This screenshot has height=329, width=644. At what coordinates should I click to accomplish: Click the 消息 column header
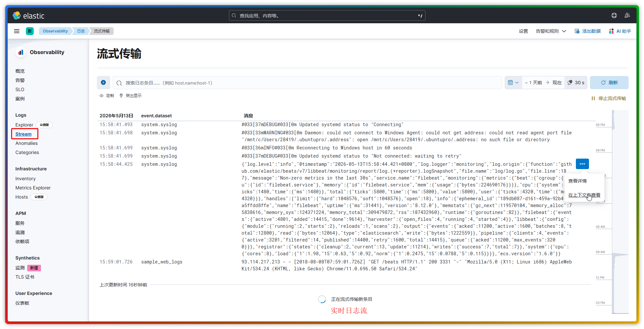[248, 116]
